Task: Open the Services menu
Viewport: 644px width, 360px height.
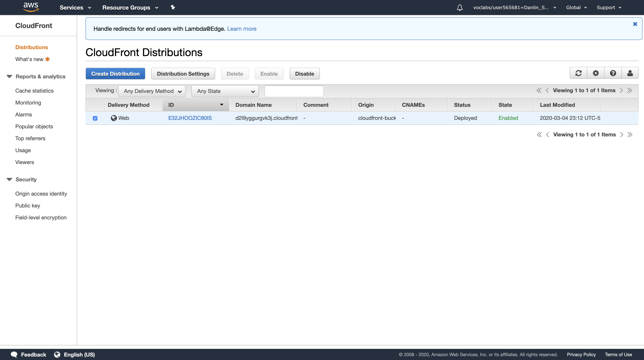Action: click(x=75, y=7)
